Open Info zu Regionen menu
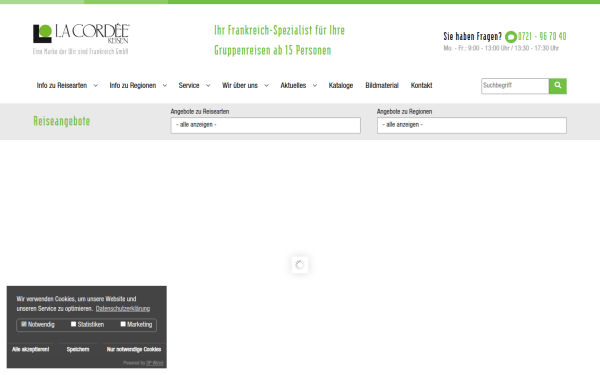 (133, 85)
